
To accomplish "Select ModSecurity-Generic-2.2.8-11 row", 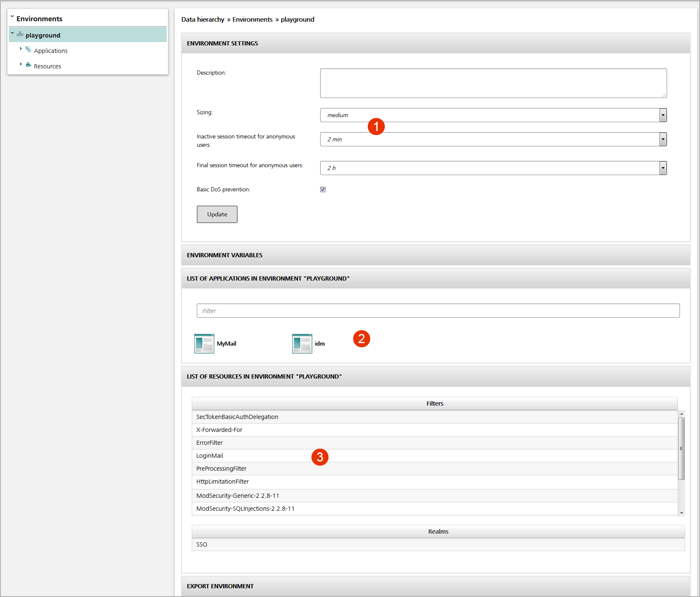I will [435, 496].
